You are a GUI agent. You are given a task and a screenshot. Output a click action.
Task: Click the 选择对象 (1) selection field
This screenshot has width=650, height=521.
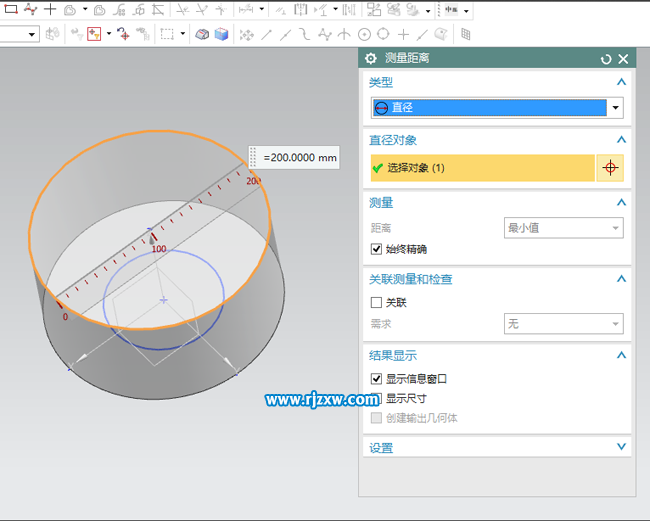tap(482, 168)
